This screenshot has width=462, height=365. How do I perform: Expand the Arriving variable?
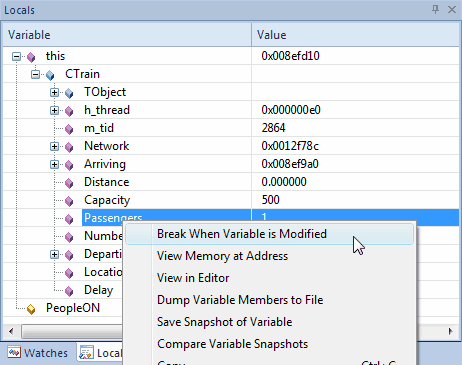(54, 164)
